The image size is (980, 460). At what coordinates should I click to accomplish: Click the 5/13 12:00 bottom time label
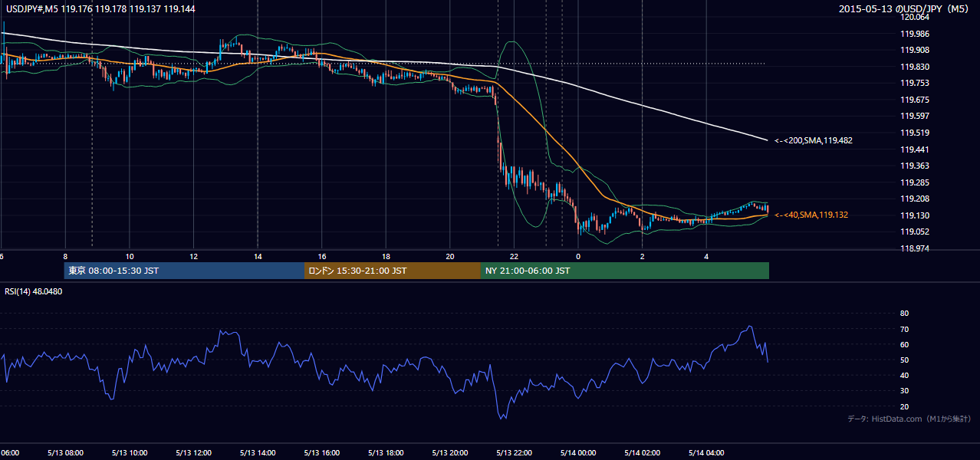point(192,452)
